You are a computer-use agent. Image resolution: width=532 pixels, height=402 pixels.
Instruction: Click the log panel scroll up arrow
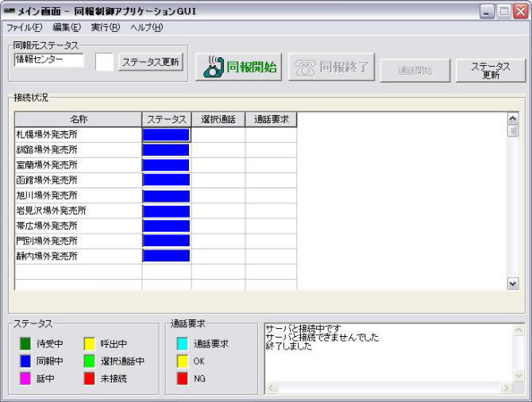(x=519, y=330)
